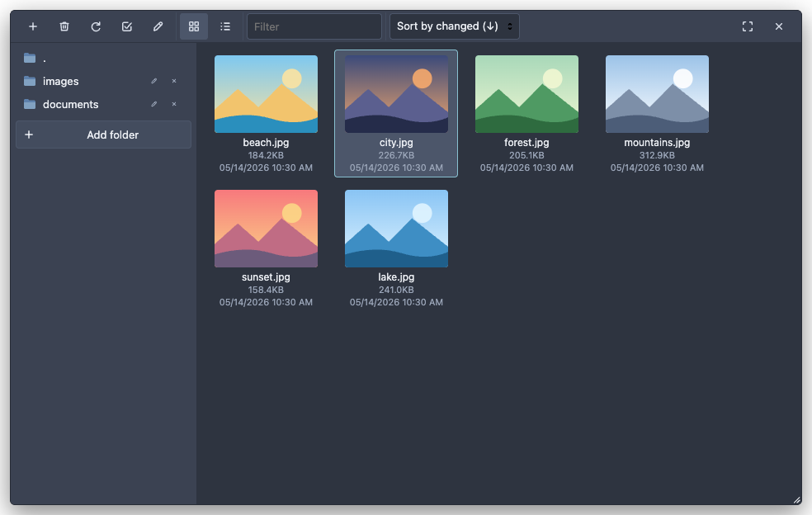Image resolution: width=812 pixels, height=515 pixels.
Task: Refresh the file list
Action: click(x=96, y=26)
